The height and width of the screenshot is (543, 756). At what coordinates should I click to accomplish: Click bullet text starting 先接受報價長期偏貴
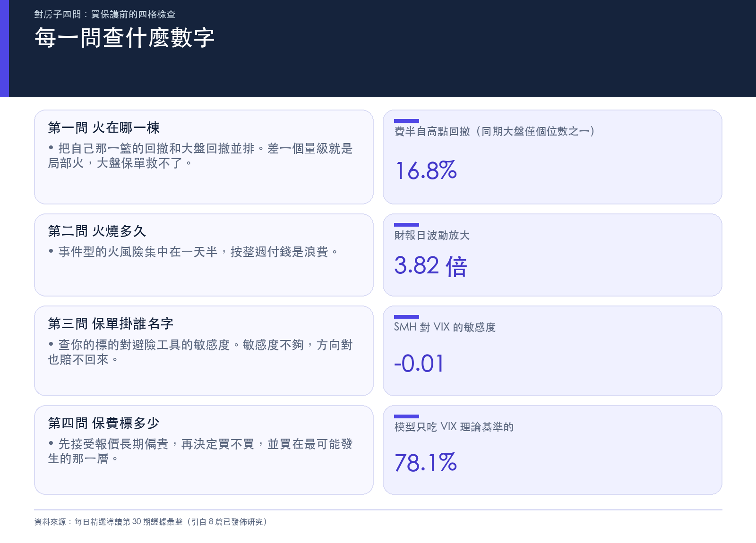pyautogui.click(x=200, y=451)
